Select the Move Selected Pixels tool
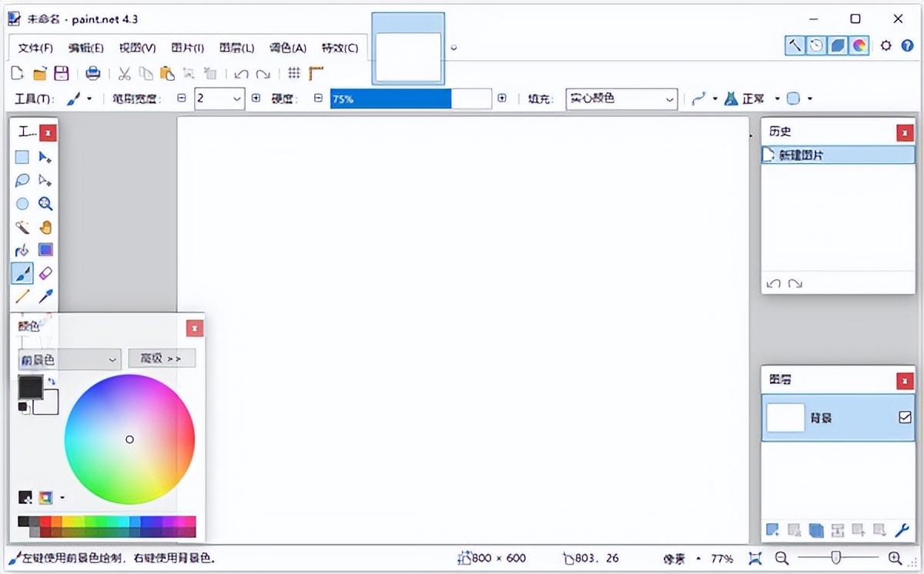This screenshot has width=924, height=574. click(x=45, y=157)
